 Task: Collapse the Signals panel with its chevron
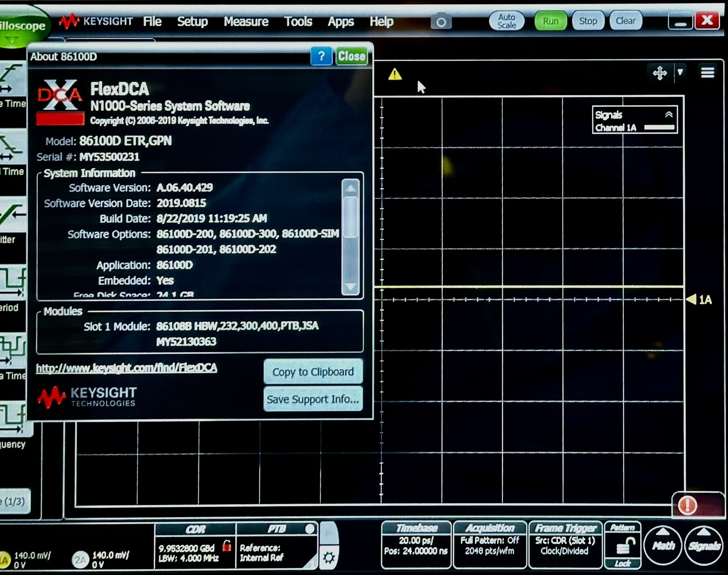(x=668, y=115)
